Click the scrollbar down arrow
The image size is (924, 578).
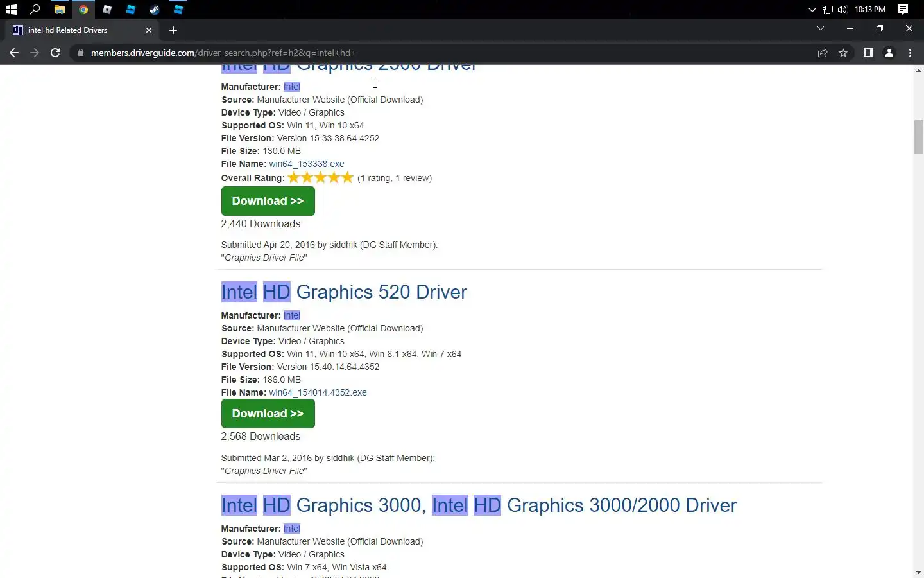[x=918, y=572]
